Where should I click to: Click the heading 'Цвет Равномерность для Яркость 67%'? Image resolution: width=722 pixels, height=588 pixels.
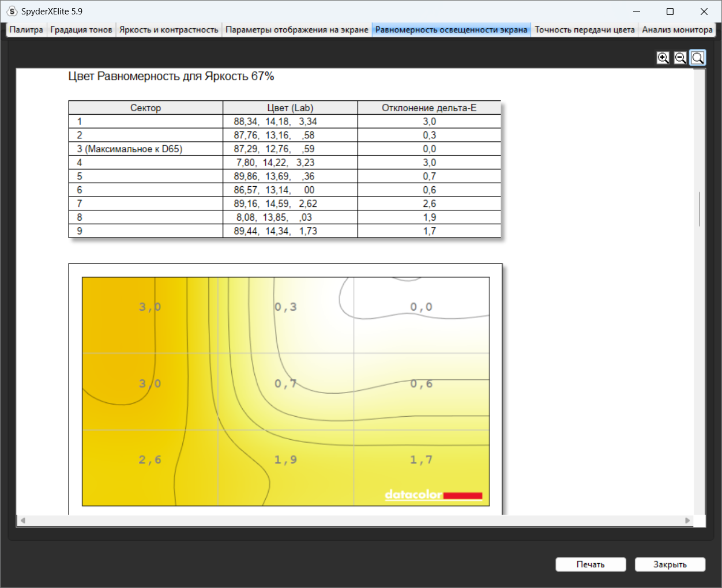[x=171, y=76]
